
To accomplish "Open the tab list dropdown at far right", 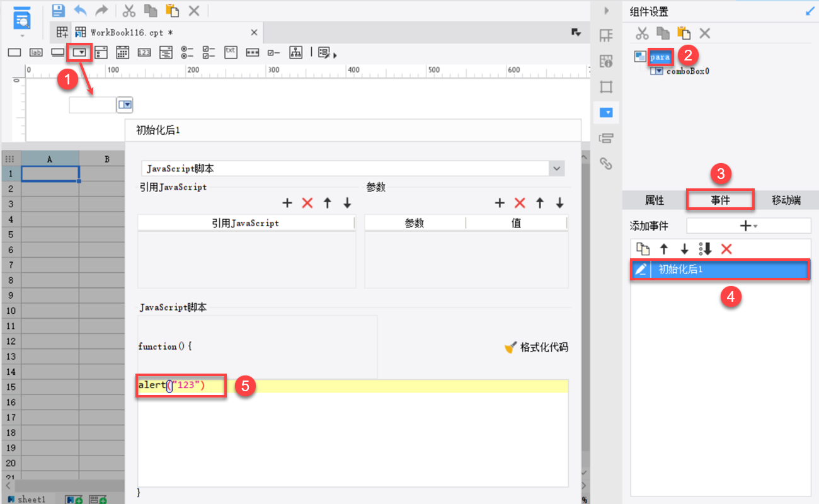I will coord(575,32).
